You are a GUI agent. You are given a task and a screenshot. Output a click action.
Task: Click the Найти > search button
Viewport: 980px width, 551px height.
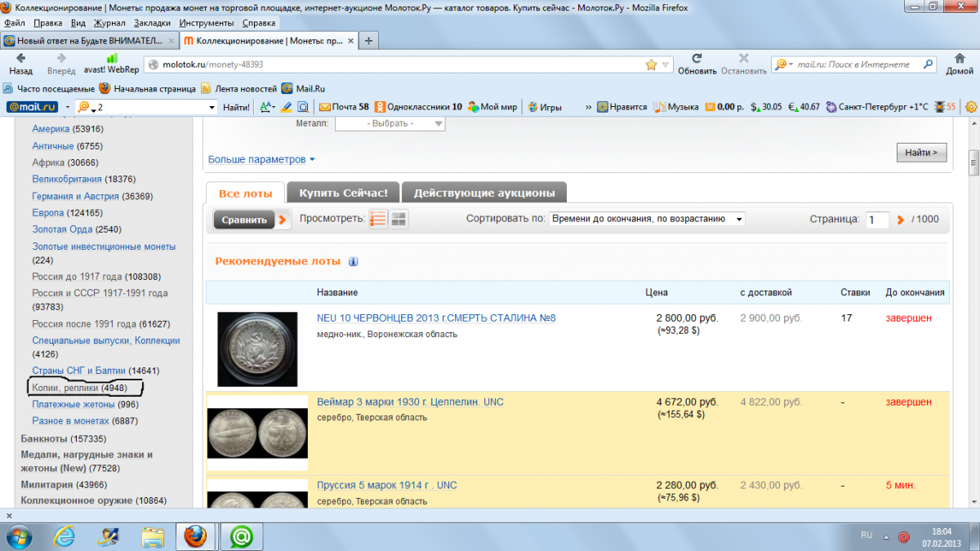[x=921, y=152]
